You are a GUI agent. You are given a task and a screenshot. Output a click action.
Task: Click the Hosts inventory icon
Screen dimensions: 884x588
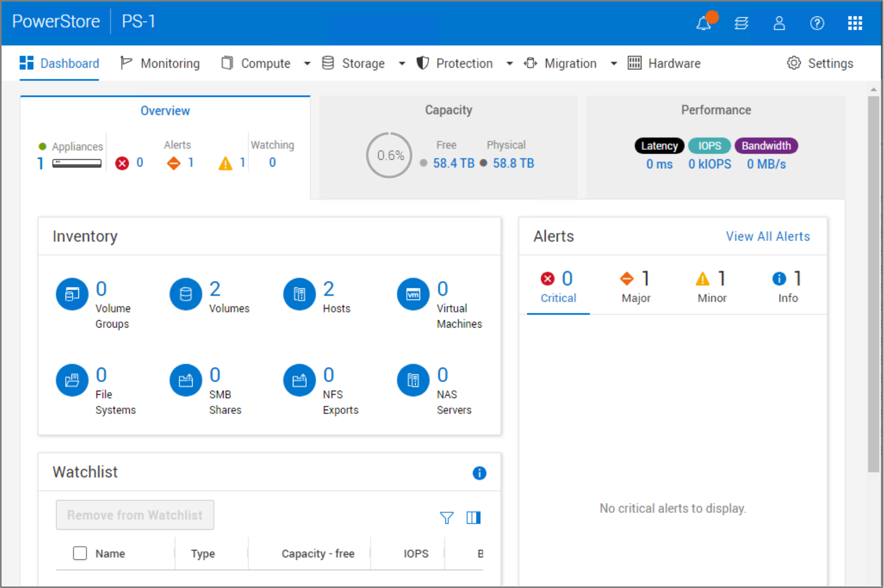coord(299,294)
